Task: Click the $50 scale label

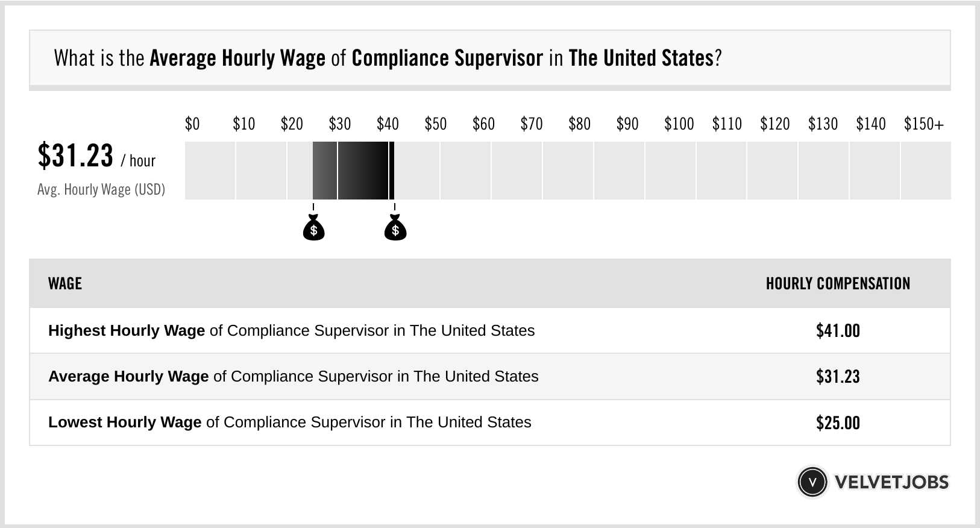Action: pyautogui.click(x=436, y=124)
